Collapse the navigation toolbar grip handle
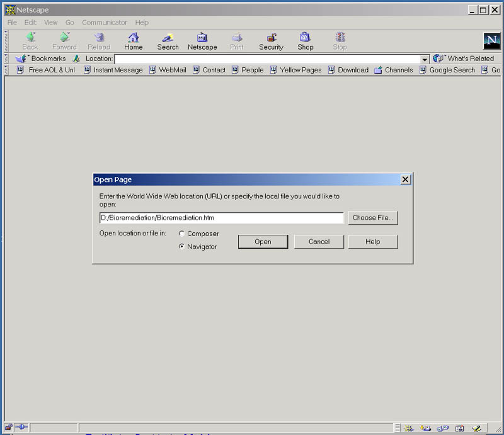Viewport: 504px width, 435px height. pyautogui.click(x=6, y=41)
